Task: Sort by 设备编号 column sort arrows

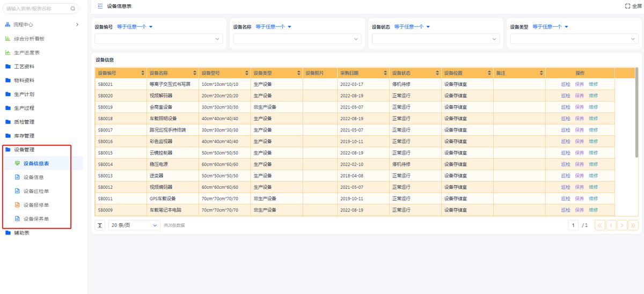Action: point(143,73)
